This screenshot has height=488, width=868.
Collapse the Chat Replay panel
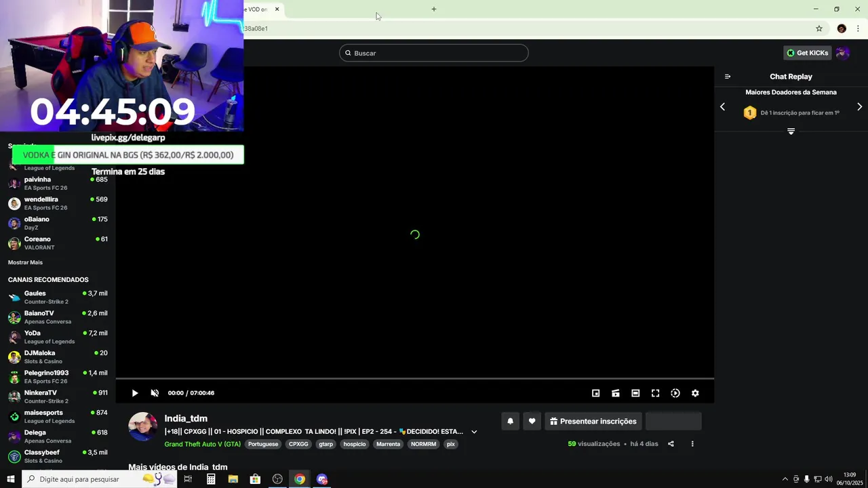(x=728, y=77)
